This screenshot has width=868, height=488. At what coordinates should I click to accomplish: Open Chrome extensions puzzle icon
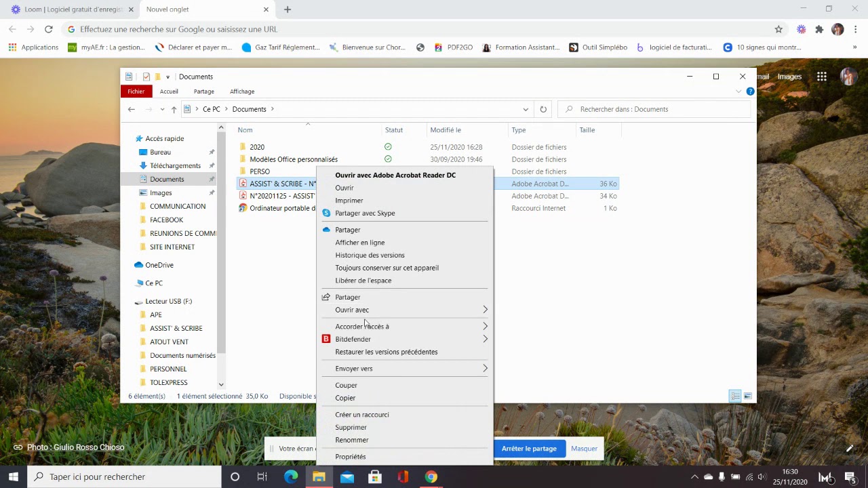819,29
